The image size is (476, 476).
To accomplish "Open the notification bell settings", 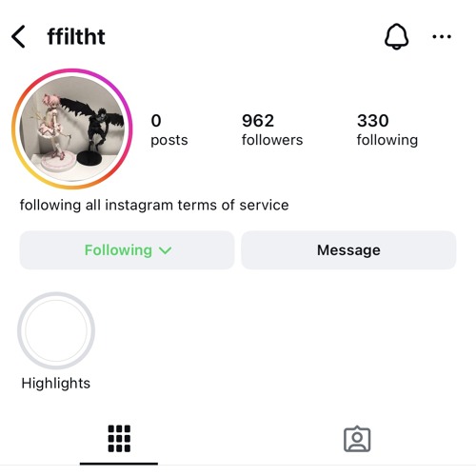I will [396, 36].
